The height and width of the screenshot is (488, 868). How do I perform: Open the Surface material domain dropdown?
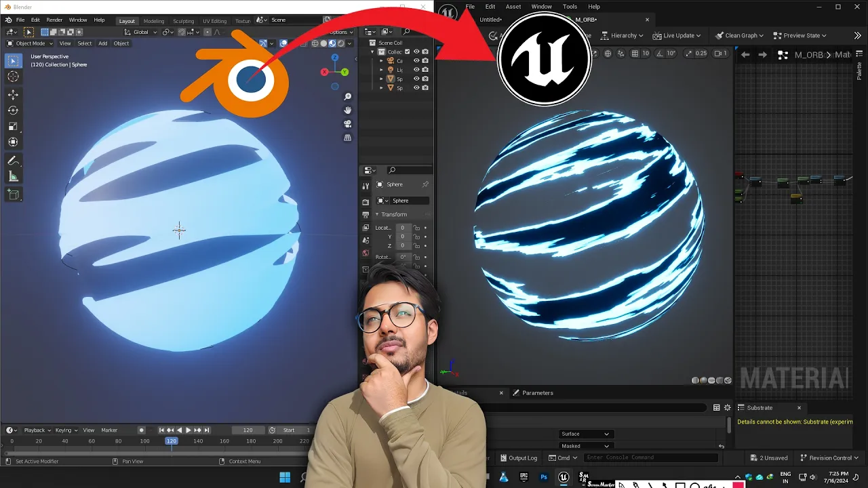click(x=586, y=434)
